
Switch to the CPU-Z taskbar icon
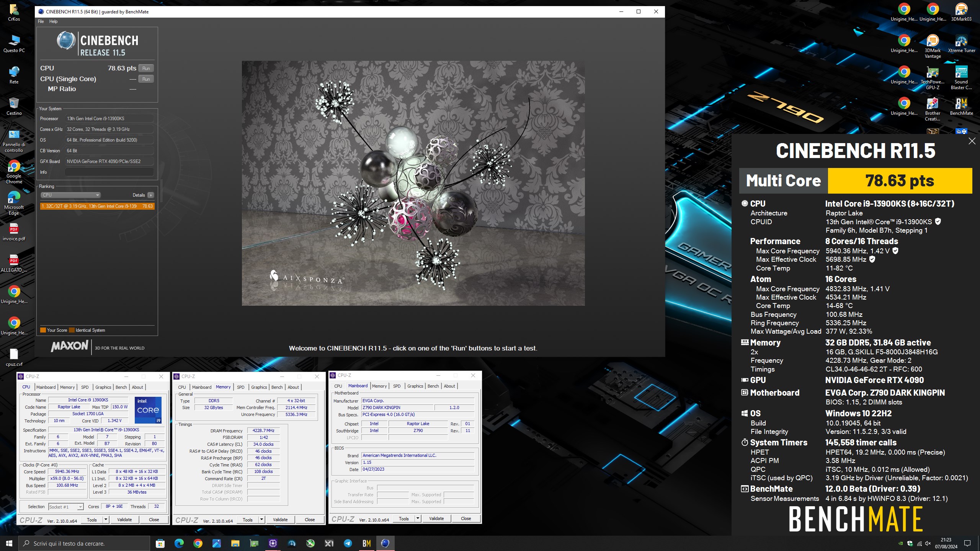(x=273, y=543)
